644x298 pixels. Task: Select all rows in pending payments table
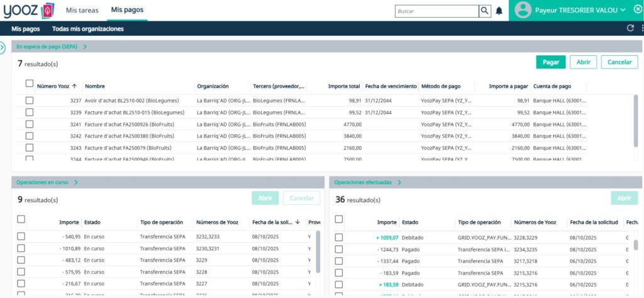point(29,84)
